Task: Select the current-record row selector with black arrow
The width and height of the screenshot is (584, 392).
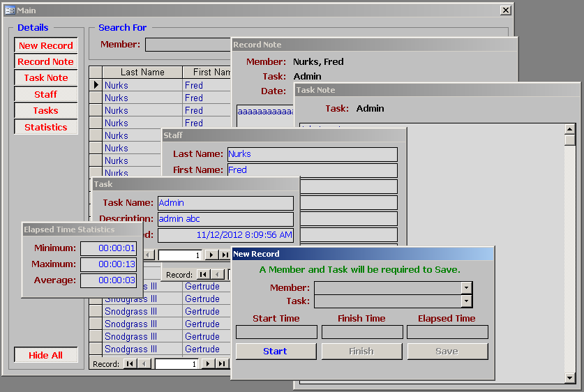Action: [x=96, y=85]
